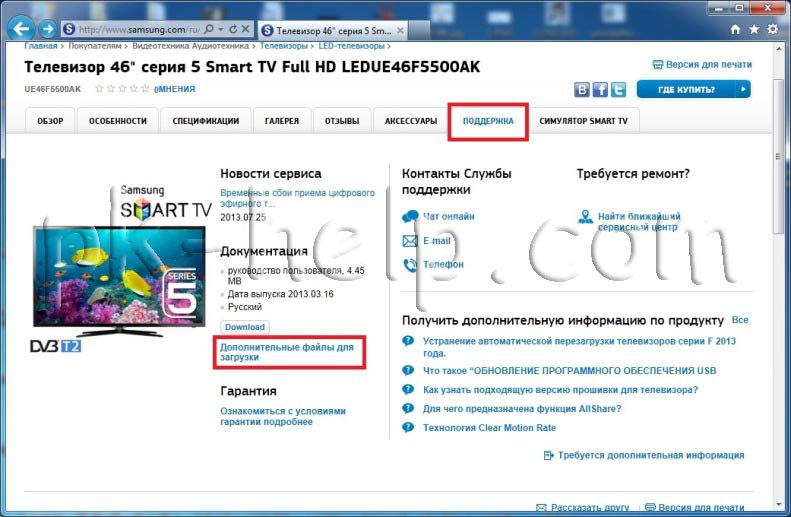Click the star rating icons
The image size is (791, 517).
[x=122, y=89]
